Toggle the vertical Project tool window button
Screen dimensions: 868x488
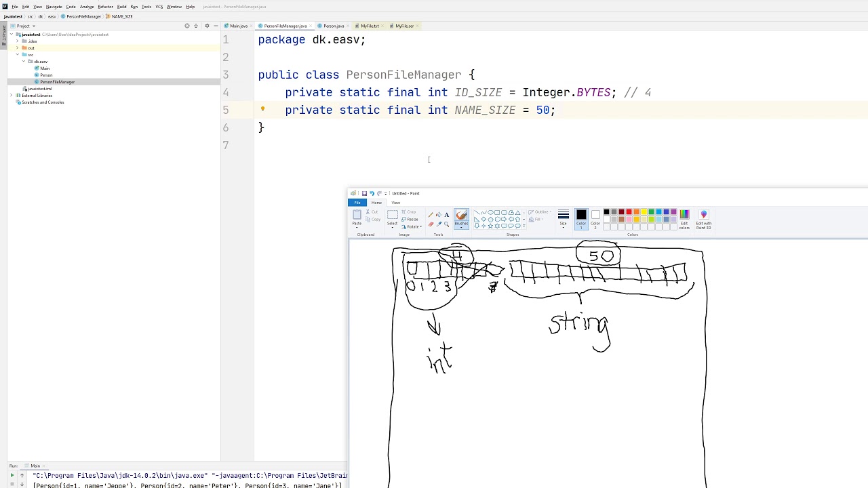(3, 37)
